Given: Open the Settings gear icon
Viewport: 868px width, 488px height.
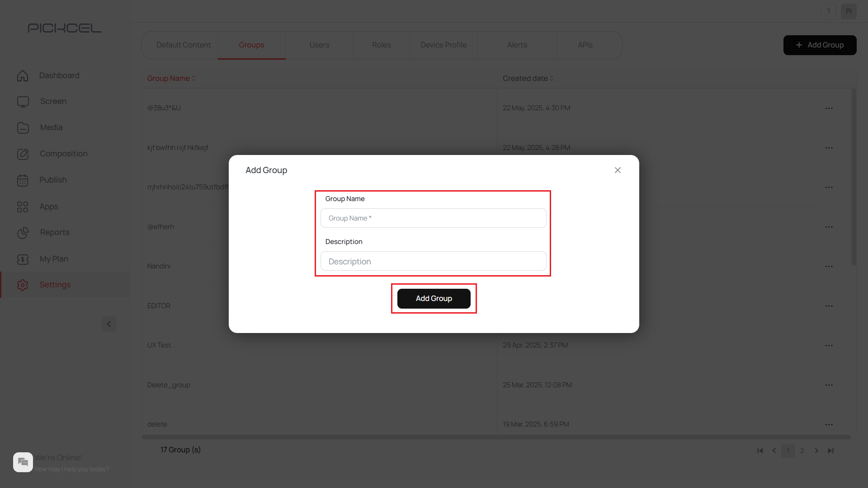Looking at the screenshot, I should coord(23,285).
